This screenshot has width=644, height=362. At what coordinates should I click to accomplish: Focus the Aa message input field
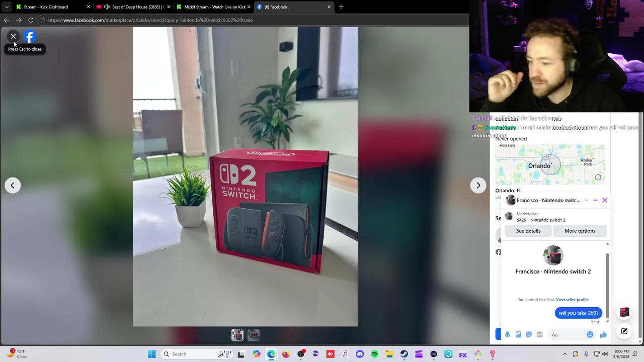[573, 335]
